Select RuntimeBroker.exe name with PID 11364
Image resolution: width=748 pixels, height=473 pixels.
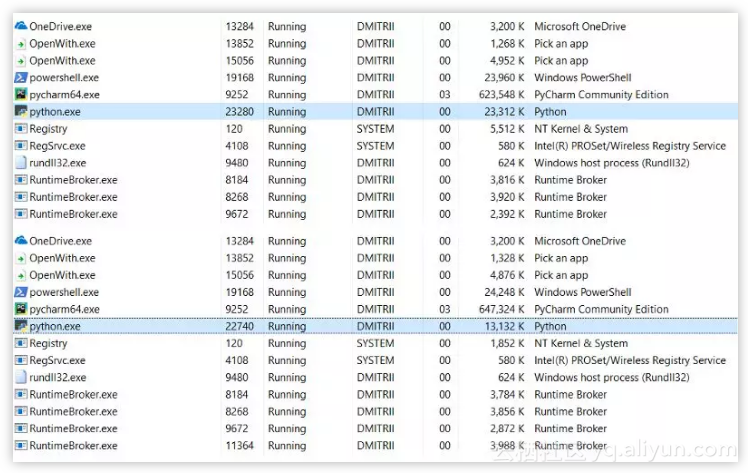pyautogui.click(x=73, y=445)
